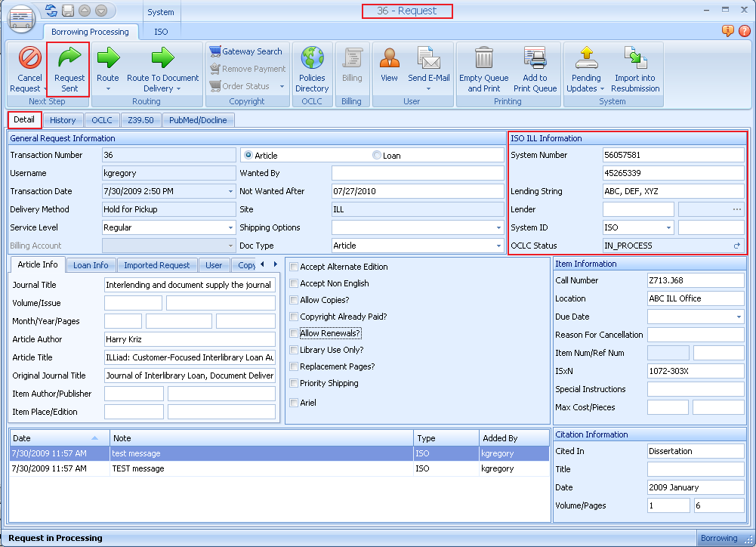Select the Loan radio button
This screenshot has height=547, width=756.
coord(377,156)
